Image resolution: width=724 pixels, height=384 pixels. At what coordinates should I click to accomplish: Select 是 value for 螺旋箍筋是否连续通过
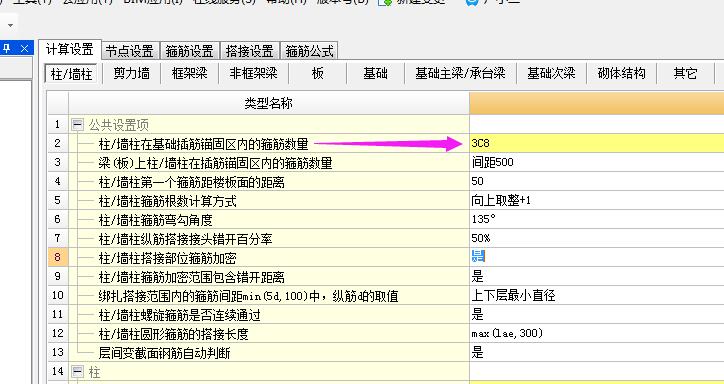point(597,314)
